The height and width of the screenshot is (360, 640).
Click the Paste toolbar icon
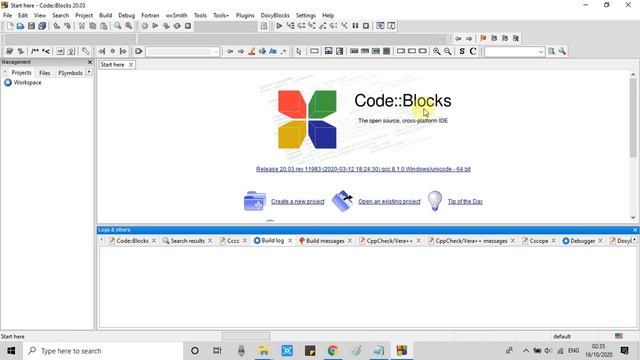[104, 26]
